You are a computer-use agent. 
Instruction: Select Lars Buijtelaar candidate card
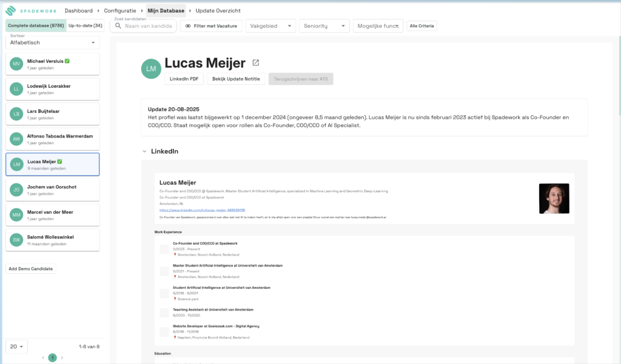pyautogui.click(x=52, y=114)
